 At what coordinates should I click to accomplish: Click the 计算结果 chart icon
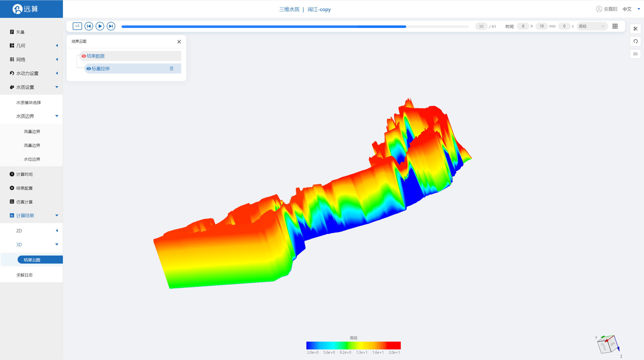point(12,215)
